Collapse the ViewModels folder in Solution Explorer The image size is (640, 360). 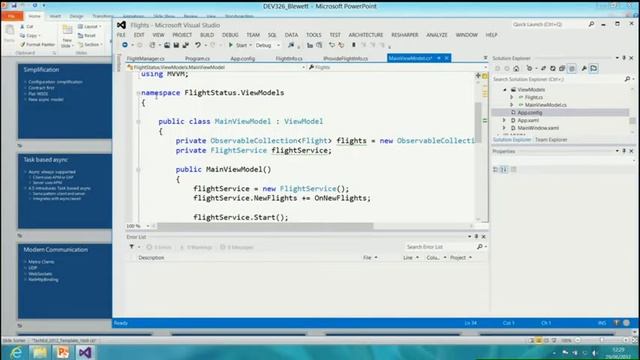(x=505, y=89)
